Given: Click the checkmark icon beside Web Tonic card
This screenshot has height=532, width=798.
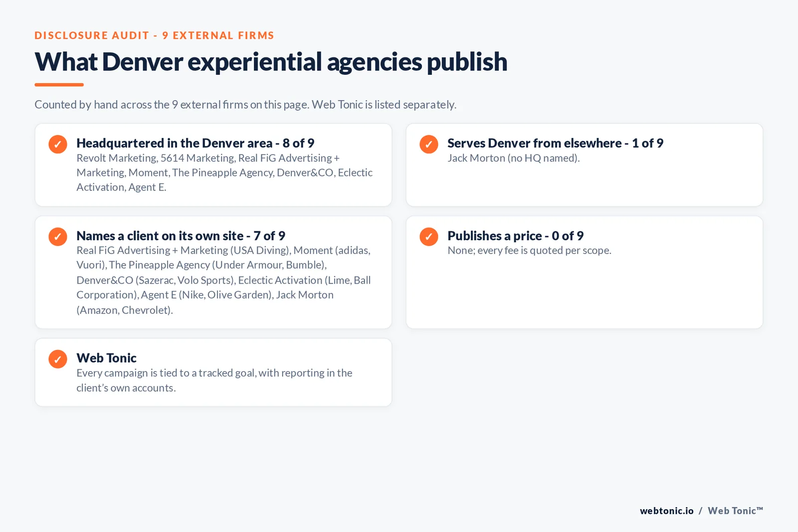Looking at the screenshot, I should [58, 359].
